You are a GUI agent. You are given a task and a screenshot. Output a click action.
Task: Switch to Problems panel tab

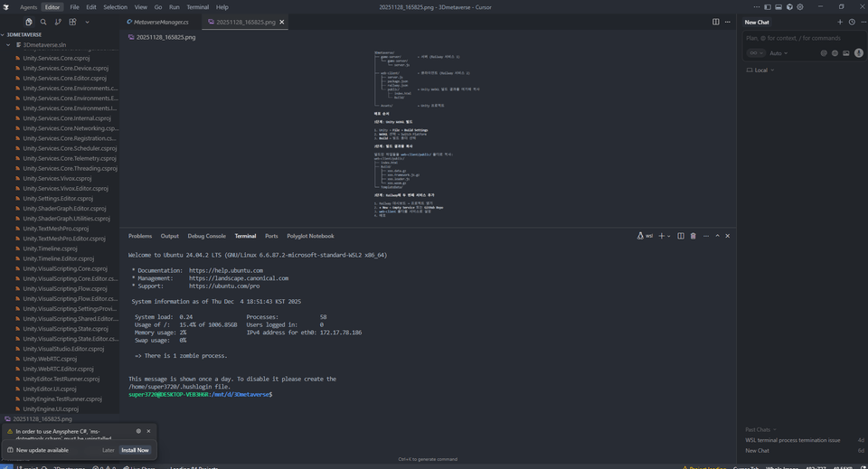click(x=140, y=236)
